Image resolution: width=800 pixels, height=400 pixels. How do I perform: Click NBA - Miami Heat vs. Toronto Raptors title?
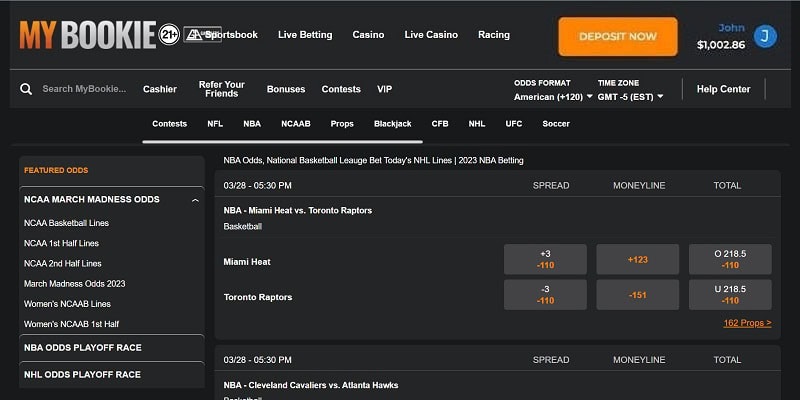(297, 211)
